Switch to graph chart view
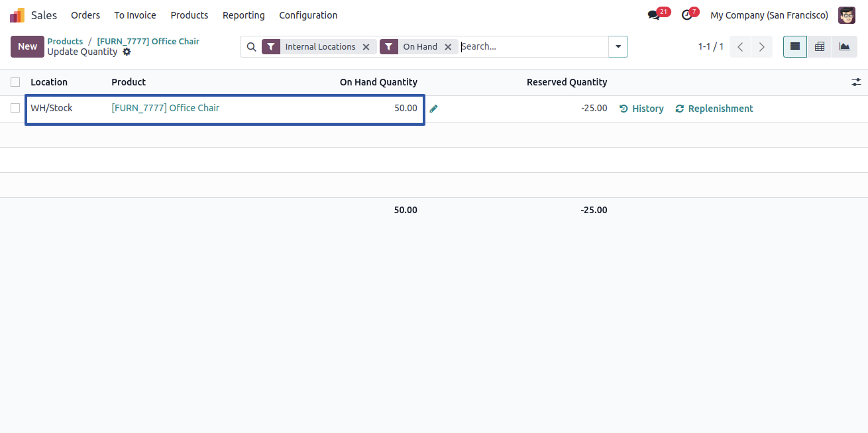This screenshot has width=868, height=433. click(844, 46)
